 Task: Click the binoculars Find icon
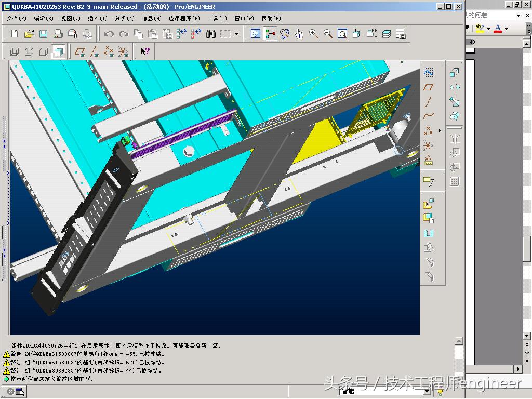pyautogui.click(x=211, y=34)
